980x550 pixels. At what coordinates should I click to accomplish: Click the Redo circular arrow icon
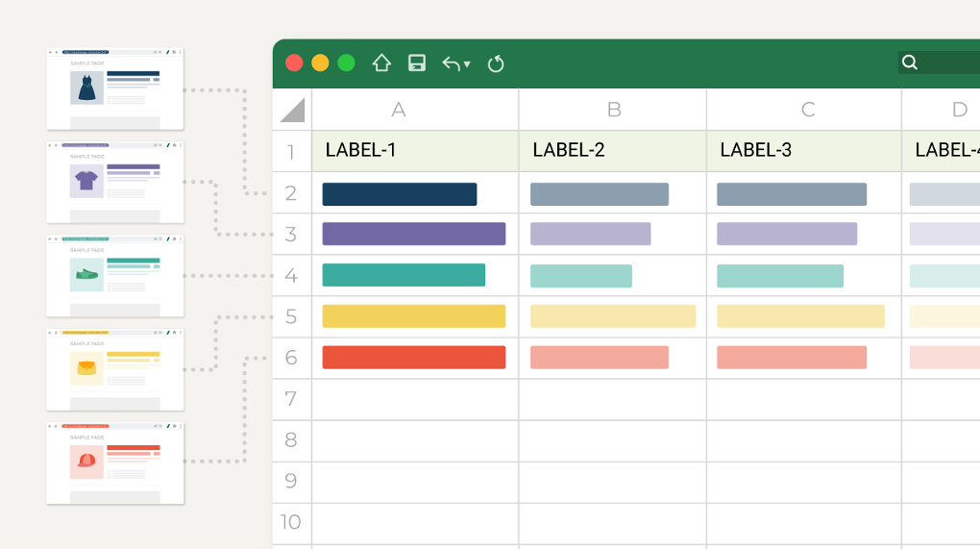(496, 63)
